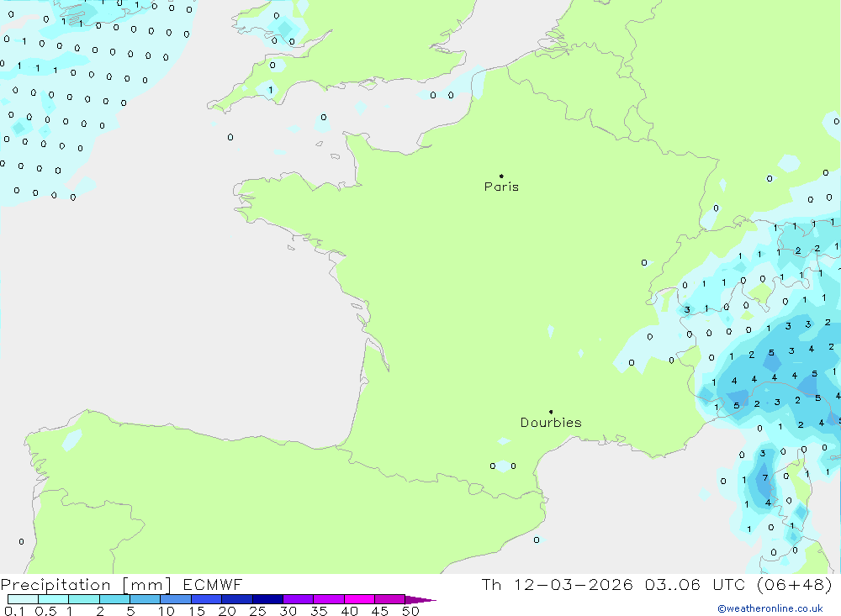
Task: Click the legend scale label "0.5"
Action: [45, 611]
